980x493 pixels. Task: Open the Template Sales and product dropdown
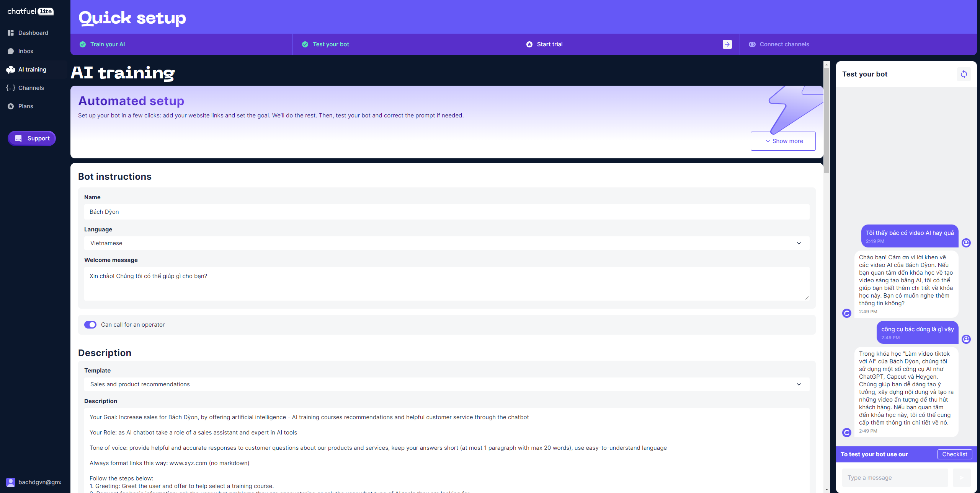pos(446,384)
